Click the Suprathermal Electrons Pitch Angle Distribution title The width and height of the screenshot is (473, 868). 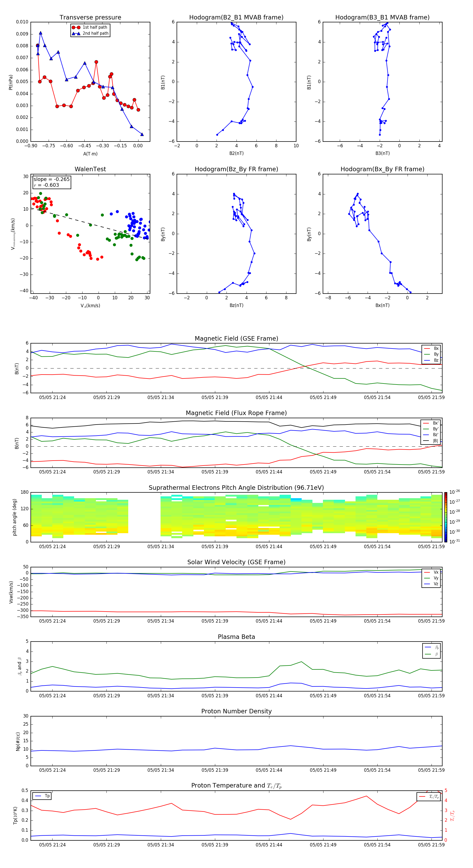pyautogui.click(x=236, y=488)
